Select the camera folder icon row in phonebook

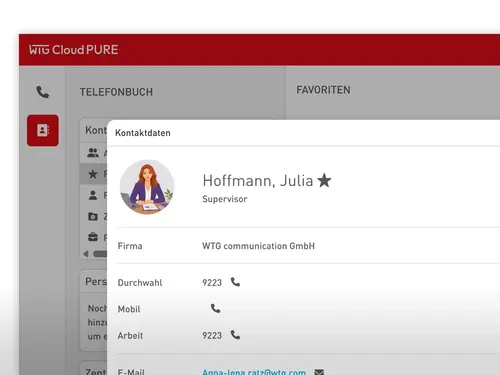93,217
